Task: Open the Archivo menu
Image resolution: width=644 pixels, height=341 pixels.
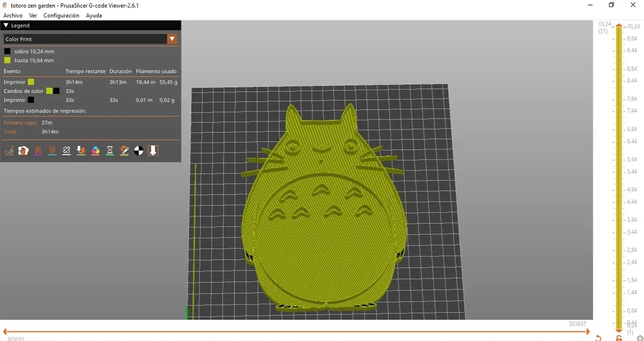Action: [x=13, y=16]
